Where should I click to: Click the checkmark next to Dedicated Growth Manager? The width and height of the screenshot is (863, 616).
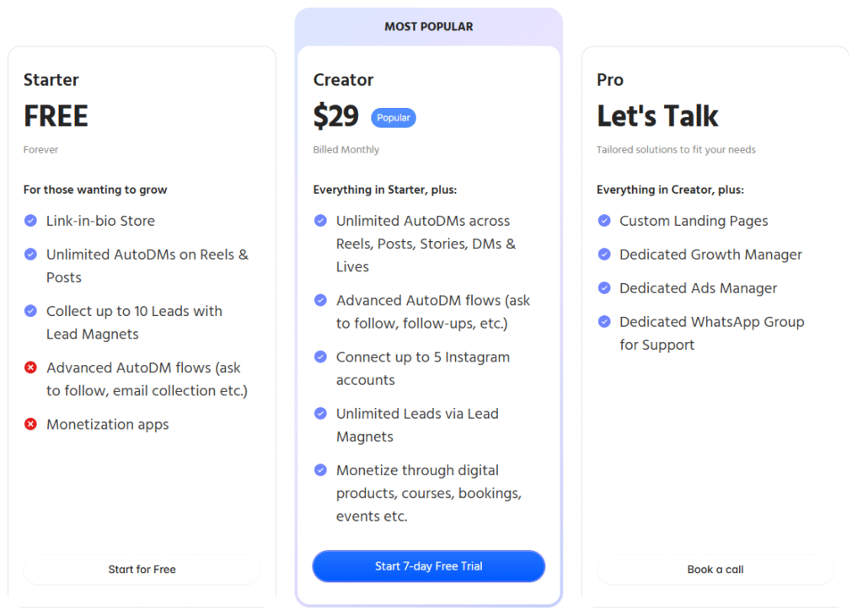(x=604, y=254)
